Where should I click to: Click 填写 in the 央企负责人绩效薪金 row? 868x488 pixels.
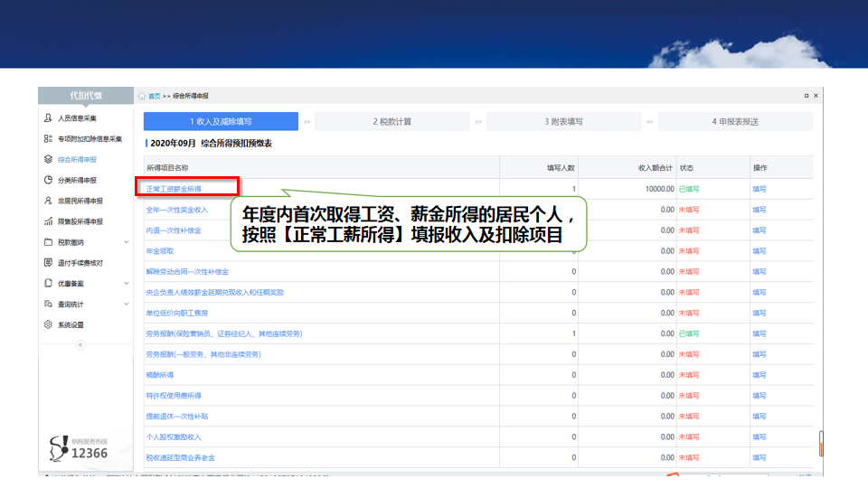pyautogui.click(x=759, y=292)
